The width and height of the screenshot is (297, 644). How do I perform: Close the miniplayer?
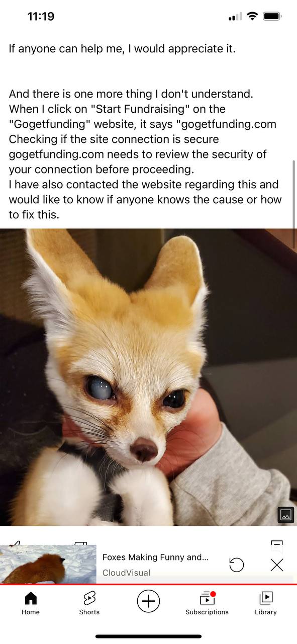[277, 565]
